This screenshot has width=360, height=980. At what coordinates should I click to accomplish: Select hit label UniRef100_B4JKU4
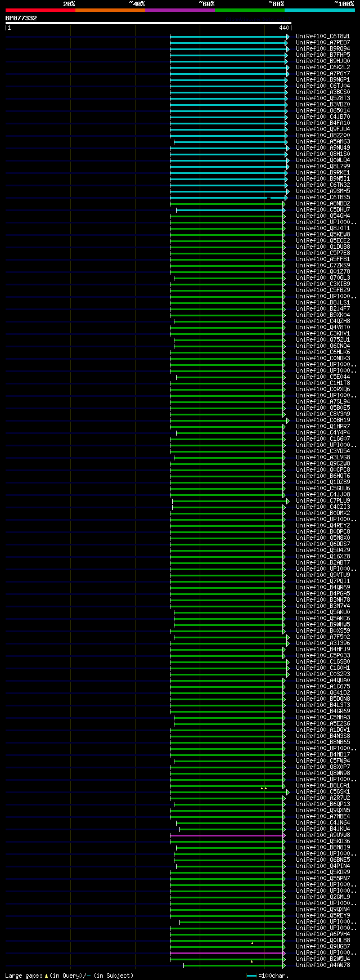tap(323, 829)
